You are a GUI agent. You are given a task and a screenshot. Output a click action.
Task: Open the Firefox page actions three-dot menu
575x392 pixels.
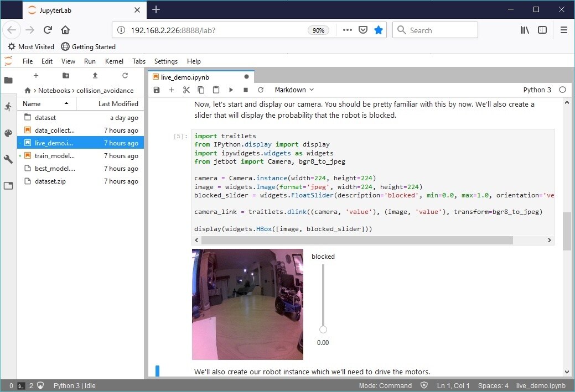348,30
